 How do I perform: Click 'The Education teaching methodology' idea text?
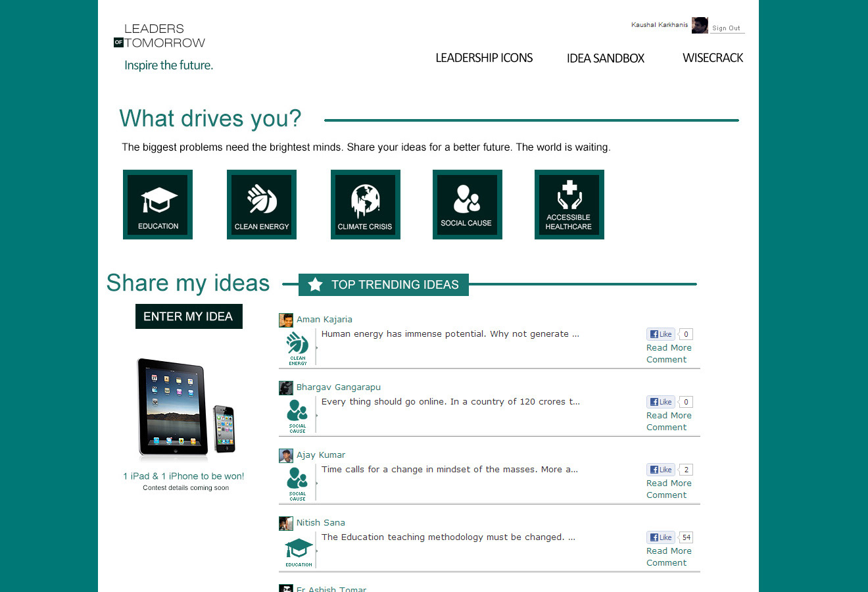[x=448, y=537]
